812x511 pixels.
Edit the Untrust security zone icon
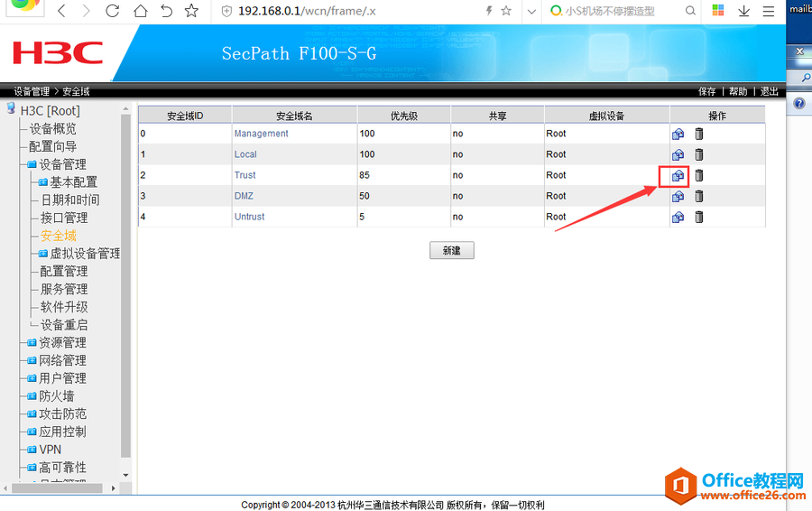pos(678,218)
